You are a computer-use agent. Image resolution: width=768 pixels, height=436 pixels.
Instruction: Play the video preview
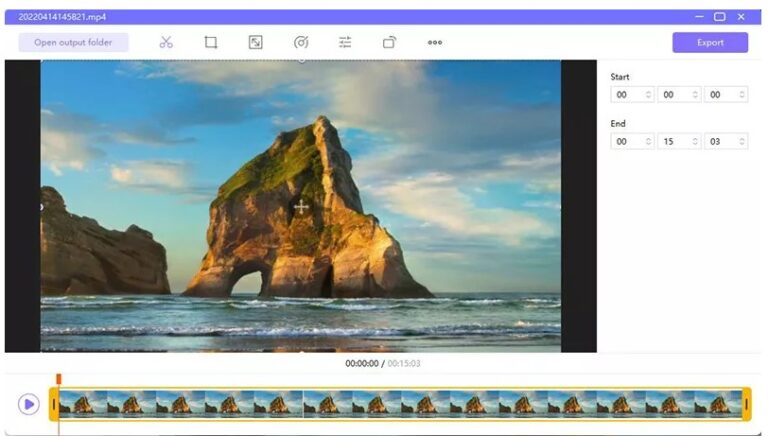(29, 404)
